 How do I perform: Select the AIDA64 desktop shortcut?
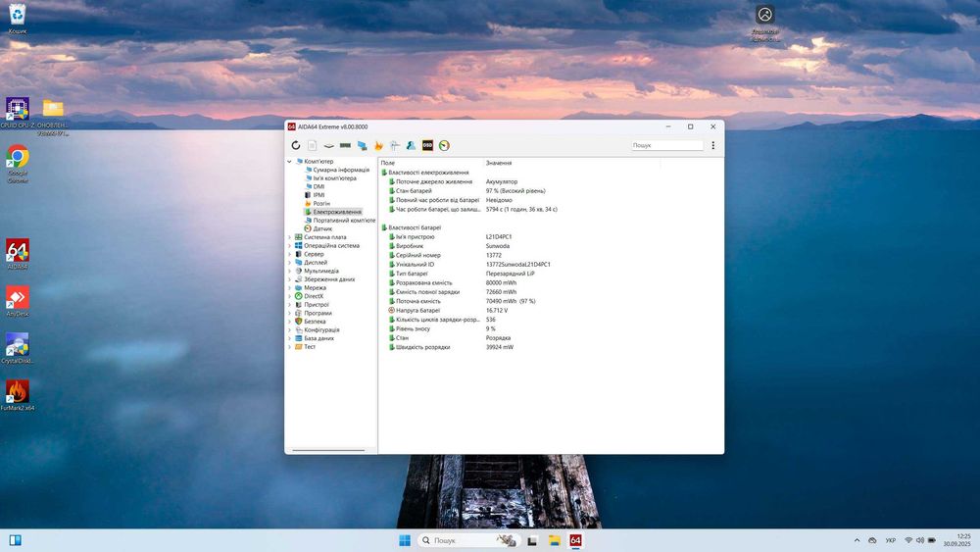pos(18,254)
